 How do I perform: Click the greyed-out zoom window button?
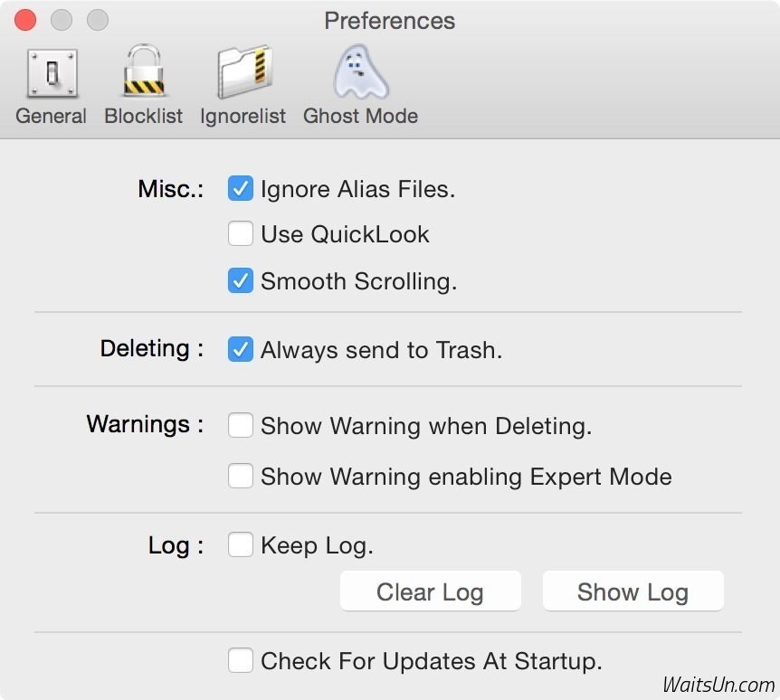point(97,20)
